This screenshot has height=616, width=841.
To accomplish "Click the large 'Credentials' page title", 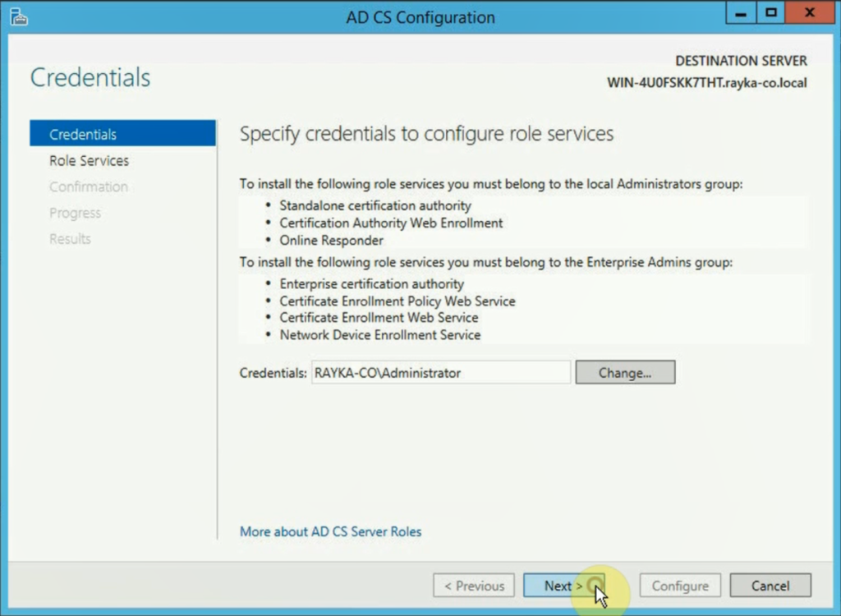I will pos(90,77).
